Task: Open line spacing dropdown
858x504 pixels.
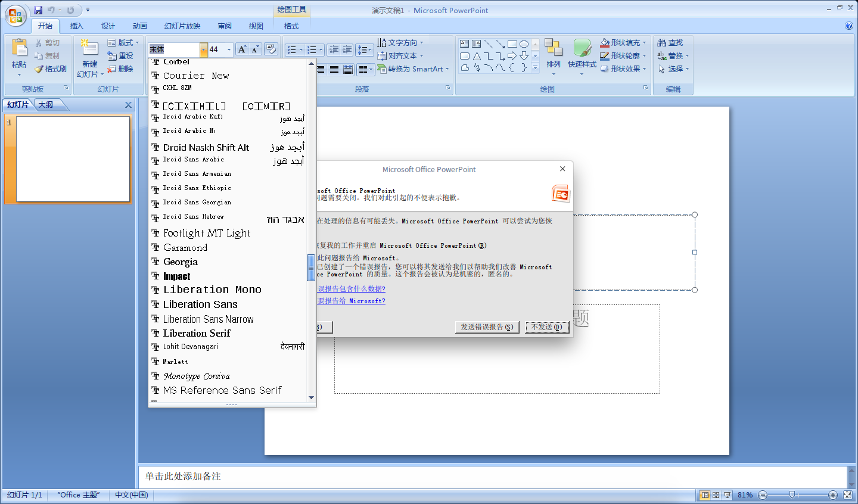Action: [x=365, y=50]
